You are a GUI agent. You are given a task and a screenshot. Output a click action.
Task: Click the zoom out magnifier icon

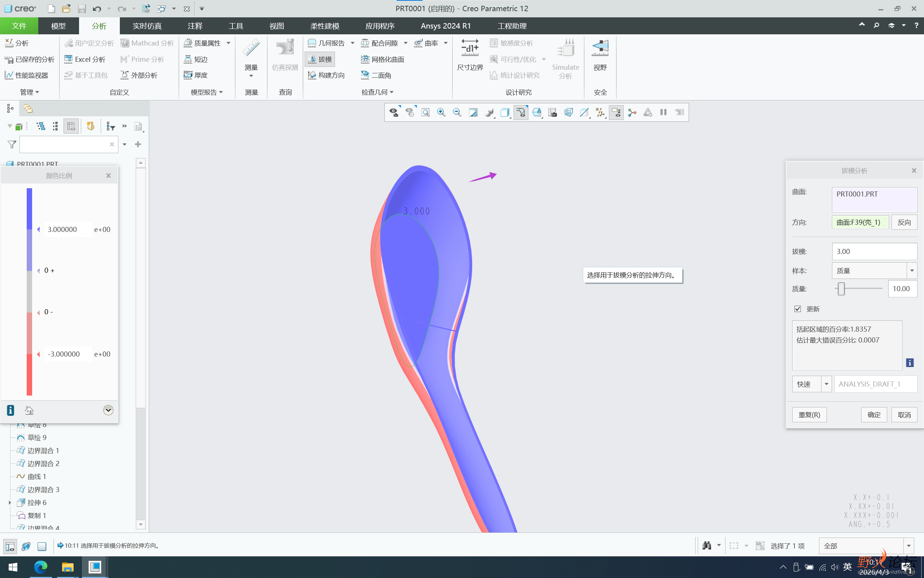pos(457,112)
